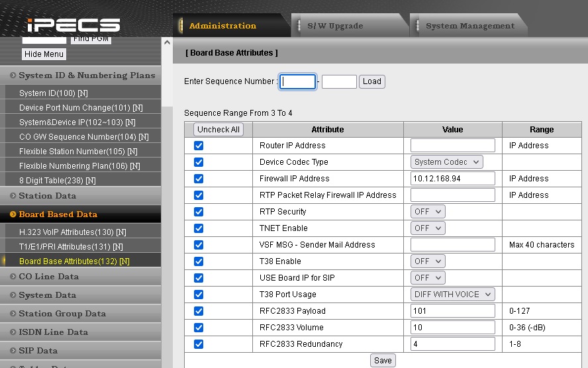
Task: Uncheck the Router IP Address checkbox
Action: tap(199, 146)
